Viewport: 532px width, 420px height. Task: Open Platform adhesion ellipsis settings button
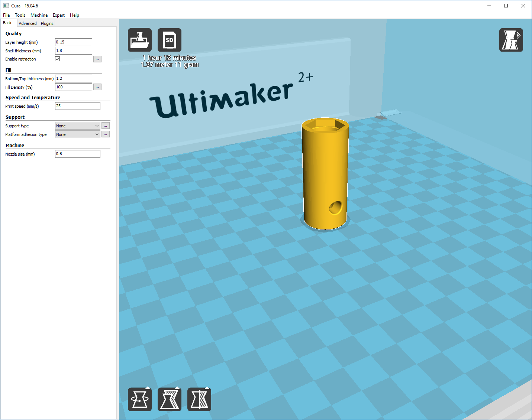point(106,134)
